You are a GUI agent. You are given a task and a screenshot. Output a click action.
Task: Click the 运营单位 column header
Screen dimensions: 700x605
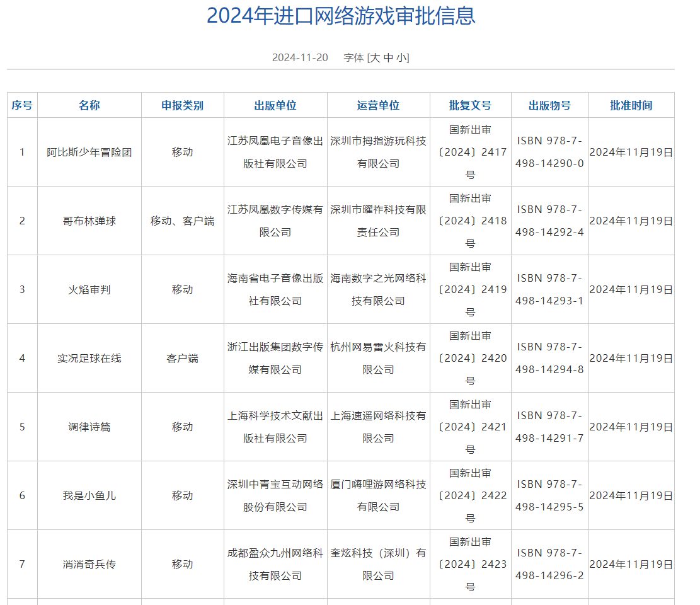(378, 105)
